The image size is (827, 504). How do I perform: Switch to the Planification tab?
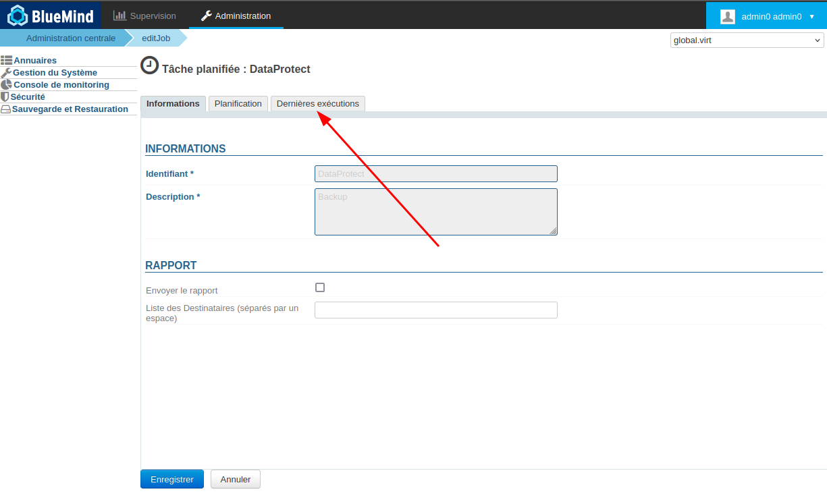click(x=238, y=104)
